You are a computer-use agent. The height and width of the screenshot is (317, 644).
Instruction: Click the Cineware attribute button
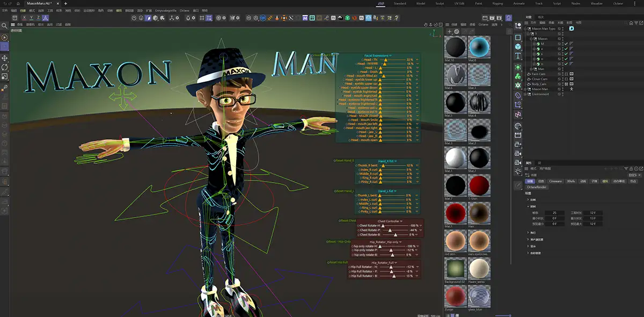click(x=555, y=182)
